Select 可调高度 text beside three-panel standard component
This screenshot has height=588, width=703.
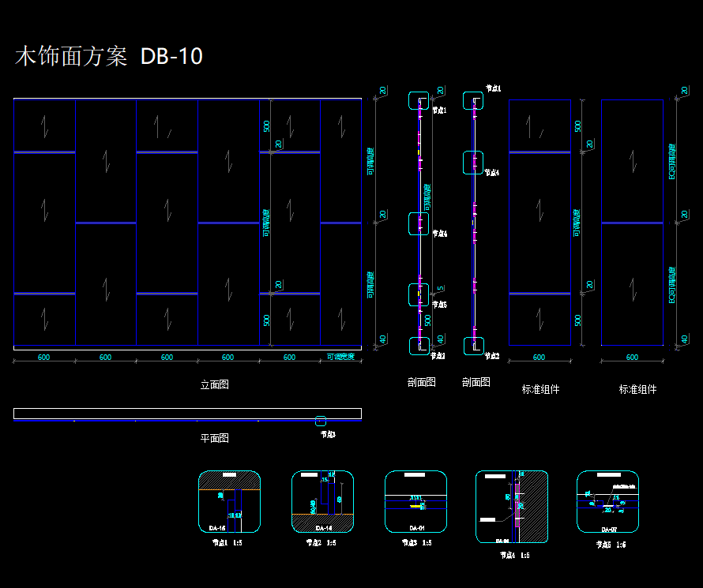[x=577, y=223]
